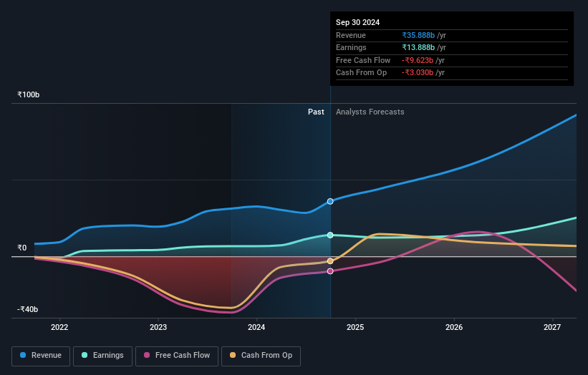Click the 2024 x-axis label
The width and height of the screenshot is (588, 375).
pos(256,327)
